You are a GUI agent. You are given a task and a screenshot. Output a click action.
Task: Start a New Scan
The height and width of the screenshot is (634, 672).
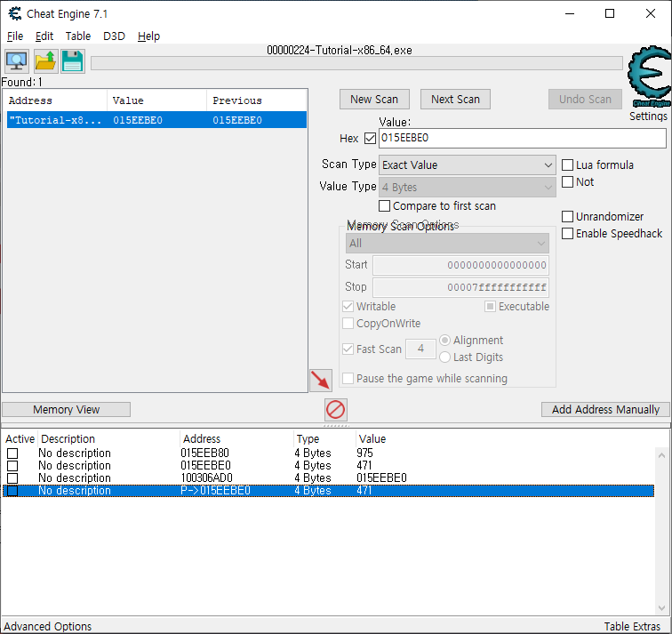click(x=374, y=100)
